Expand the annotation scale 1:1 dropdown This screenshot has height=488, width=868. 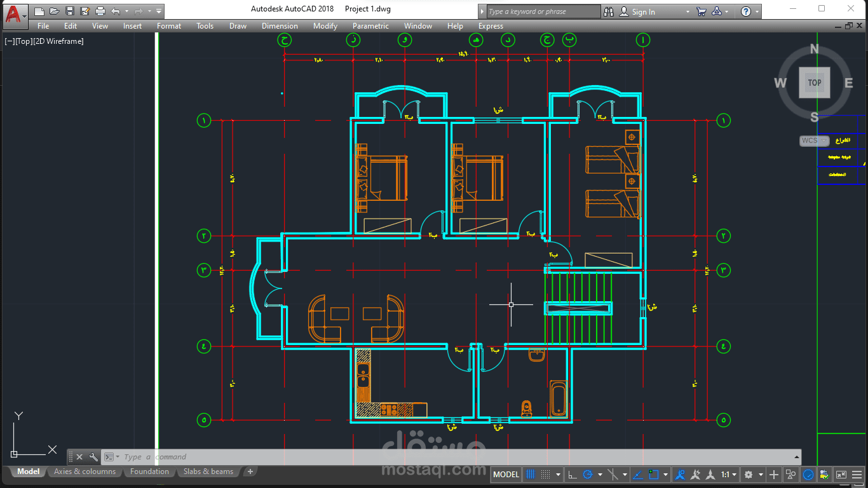[x=729, y=475]
